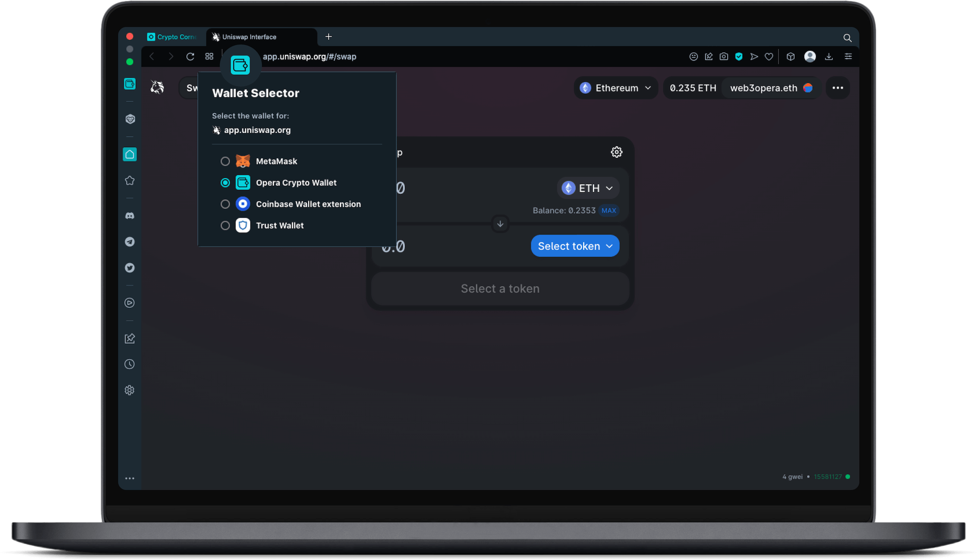Screen dimensions: 977x560
Task: Click the MAX balance button
Action: point(608,210)
